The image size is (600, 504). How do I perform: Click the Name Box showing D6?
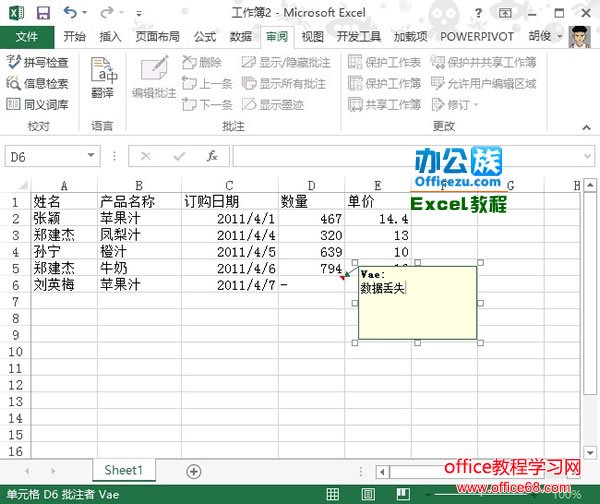tap(45, 156)
